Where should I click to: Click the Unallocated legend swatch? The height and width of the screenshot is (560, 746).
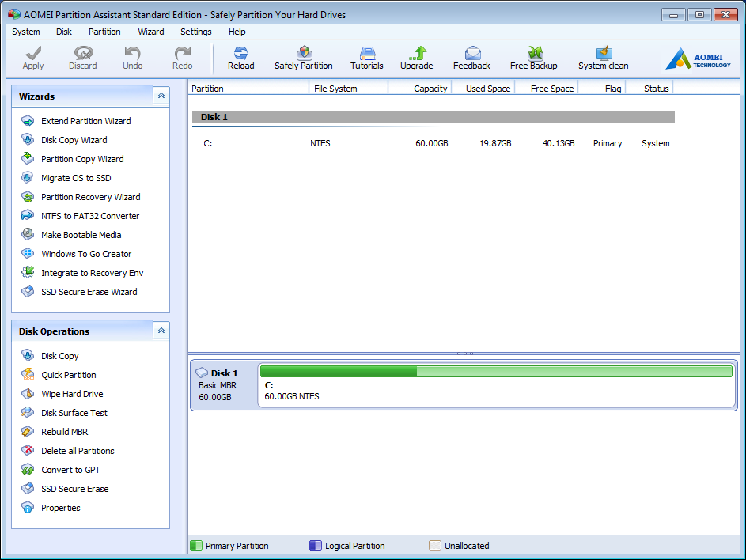click(435, 545)
